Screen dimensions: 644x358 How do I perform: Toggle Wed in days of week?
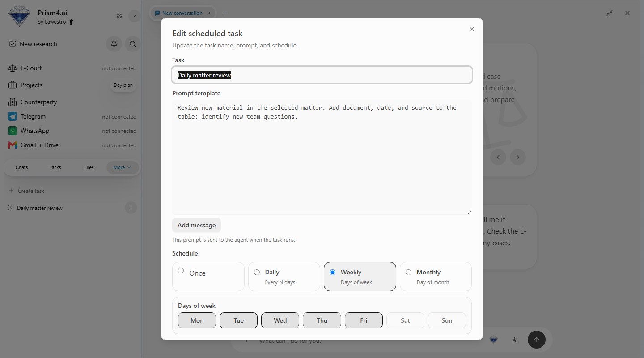(280, 320)
